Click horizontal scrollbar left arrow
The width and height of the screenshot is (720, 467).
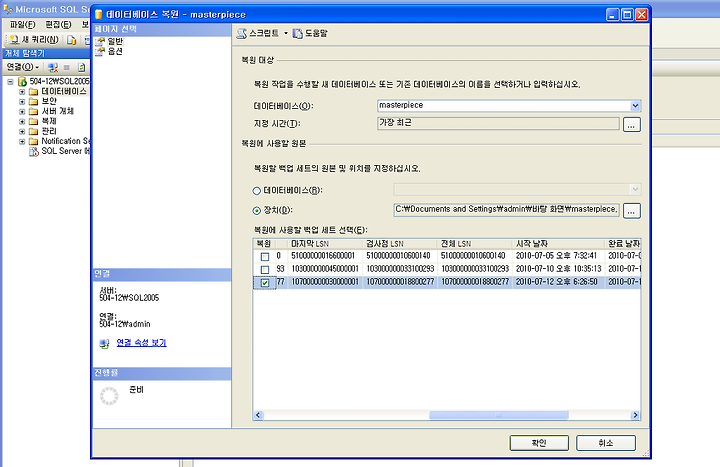(x=258, y=415)
